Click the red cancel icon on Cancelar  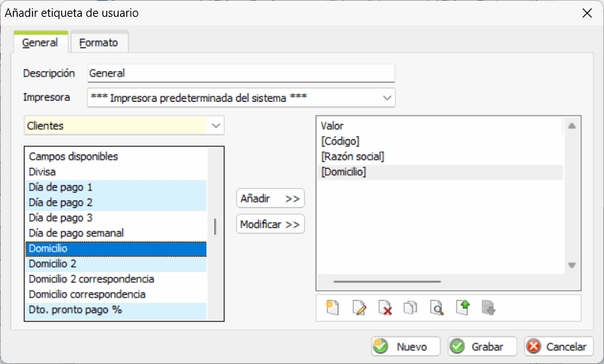534,346
